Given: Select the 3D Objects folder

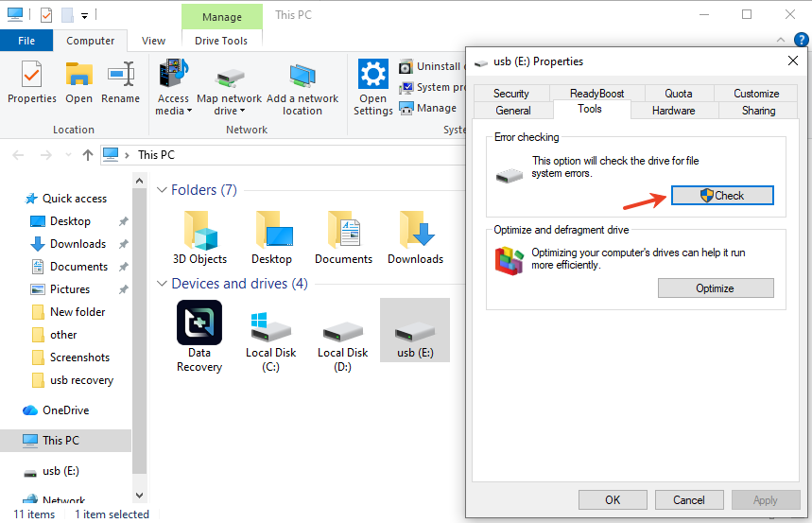Looking at the screenshot, I should 199,237.
